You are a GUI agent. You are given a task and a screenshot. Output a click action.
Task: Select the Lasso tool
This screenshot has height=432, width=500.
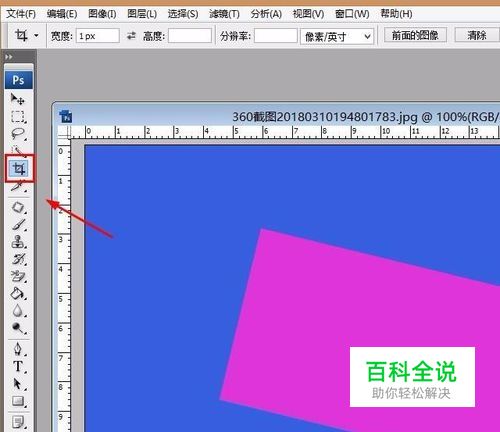tap(18, 134)
